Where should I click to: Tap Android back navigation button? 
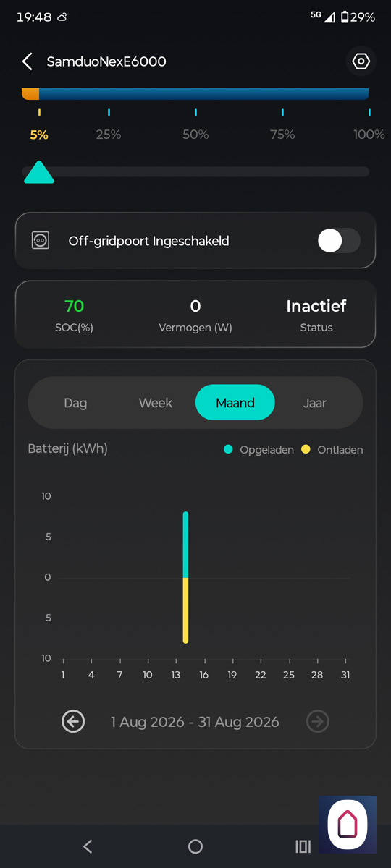click(88, 846)
